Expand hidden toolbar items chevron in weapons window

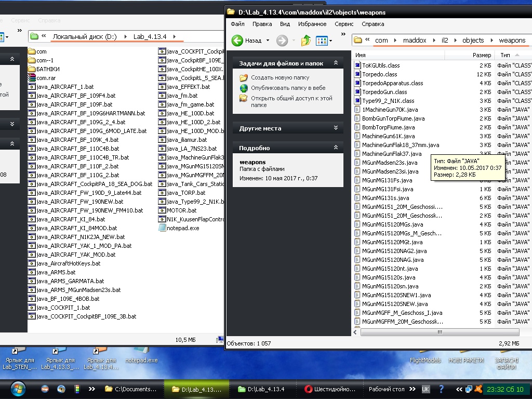pos(343,34)
